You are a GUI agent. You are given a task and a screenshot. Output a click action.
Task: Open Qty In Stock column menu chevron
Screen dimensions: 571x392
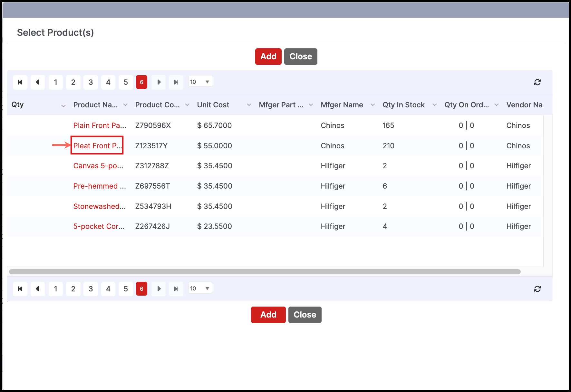(x=435, y=105)
